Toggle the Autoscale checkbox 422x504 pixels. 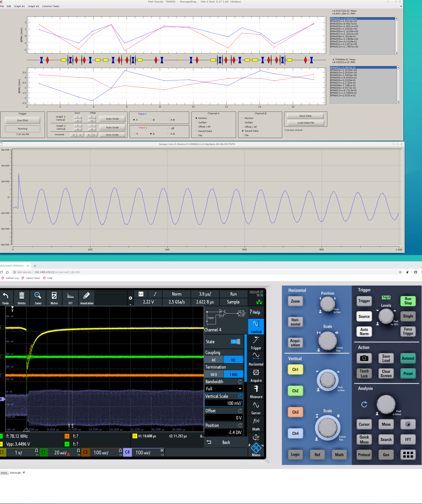(24, 473)
